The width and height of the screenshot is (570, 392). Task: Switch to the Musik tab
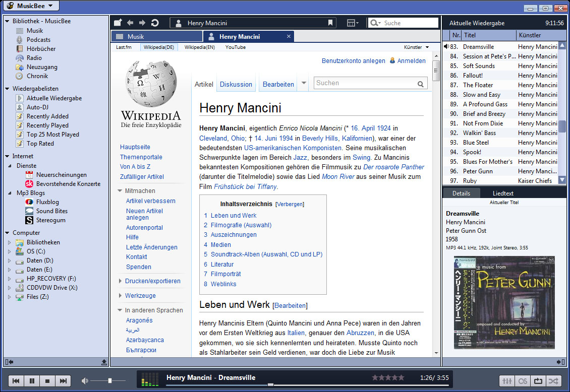click(157, 36)
